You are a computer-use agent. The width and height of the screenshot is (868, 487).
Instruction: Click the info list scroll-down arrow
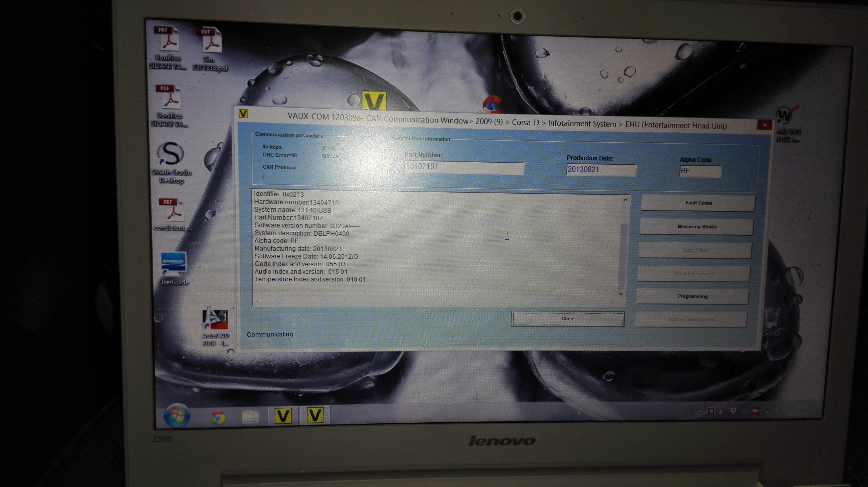click(621, 294)
